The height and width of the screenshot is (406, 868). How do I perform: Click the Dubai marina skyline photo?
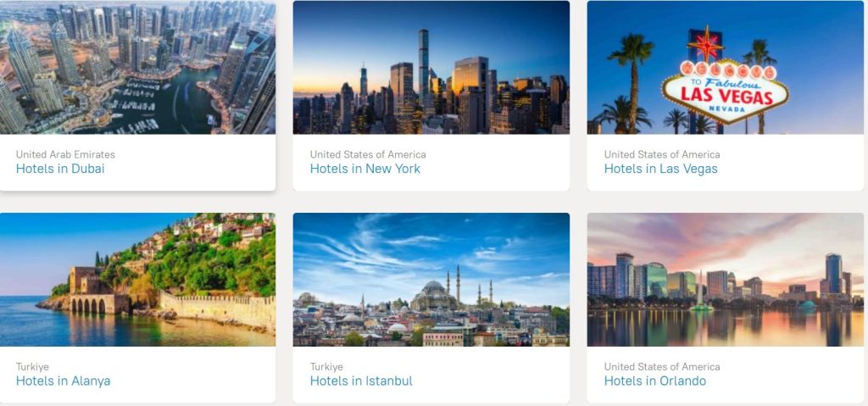(x=137, y=67)
